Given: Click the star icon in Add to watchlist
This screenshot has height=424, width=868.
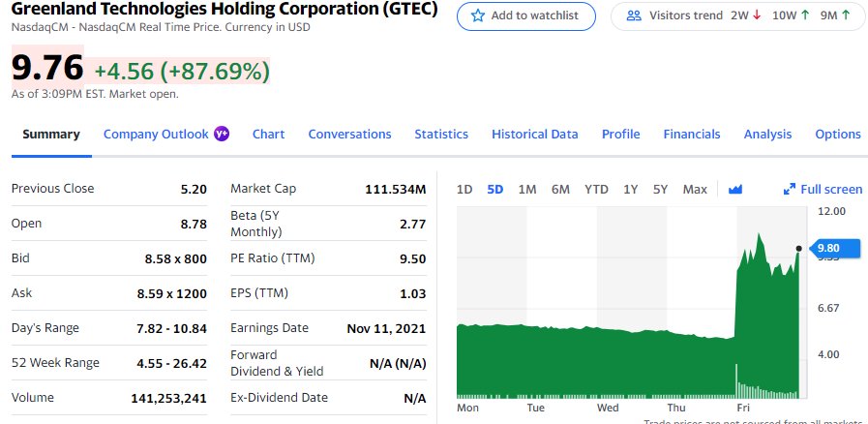Looking at the screenshot, I should pyautogui.click(x=478, y=15).
